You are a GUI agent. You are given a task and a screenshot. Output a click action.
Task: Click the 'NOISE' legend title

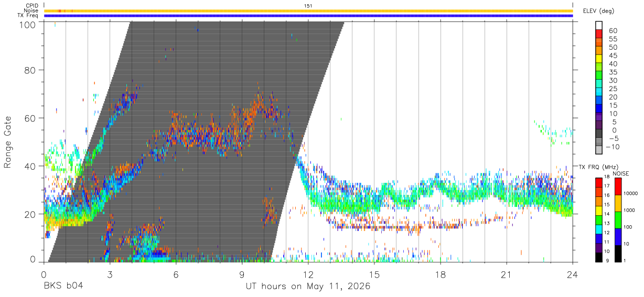tap(620, 173)
